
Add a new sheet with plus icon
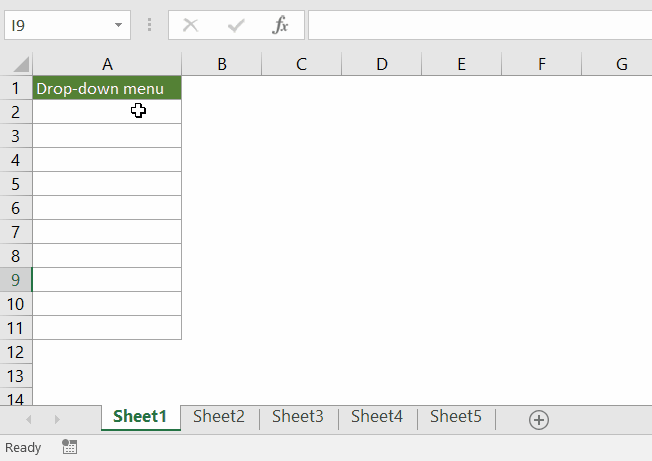click(x=539, y=420)
